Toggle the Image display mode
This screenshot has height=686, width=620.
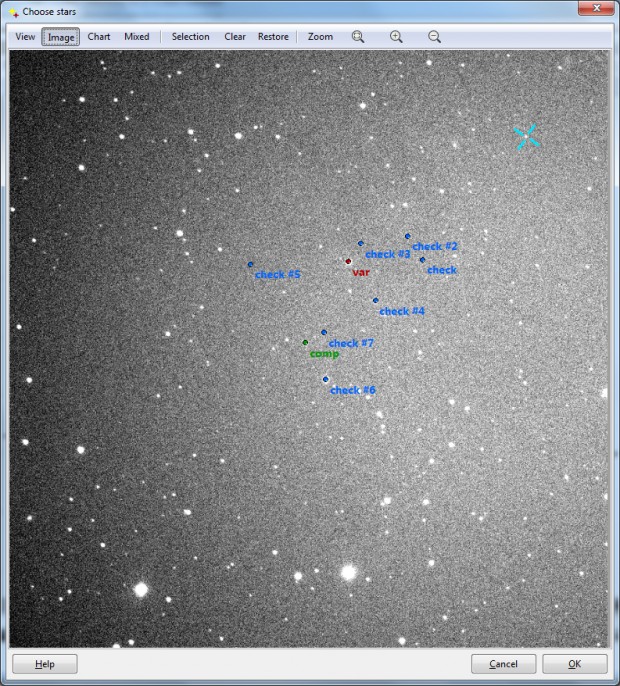[61, 37]
